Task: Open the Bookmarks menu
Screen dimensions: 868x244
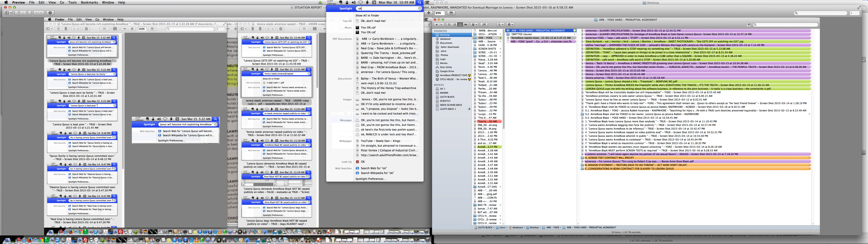Action: pyautogui.click(x=89, y=2)
